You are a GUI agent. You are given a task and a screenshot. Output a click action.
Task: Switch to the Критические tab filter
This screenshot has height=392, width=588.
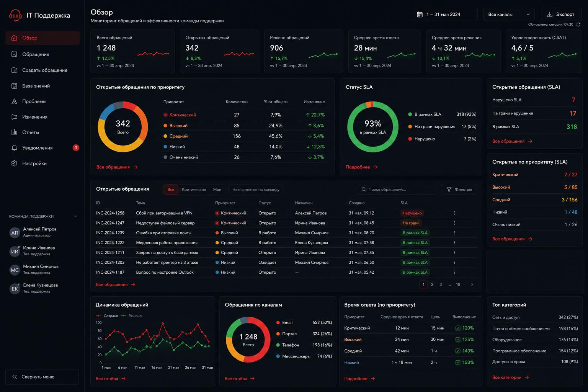click(194, 189)
